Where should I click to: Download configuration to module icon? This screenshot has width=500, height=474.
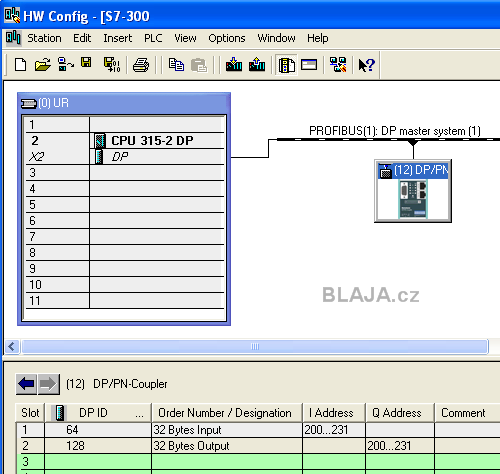[234, 64]
